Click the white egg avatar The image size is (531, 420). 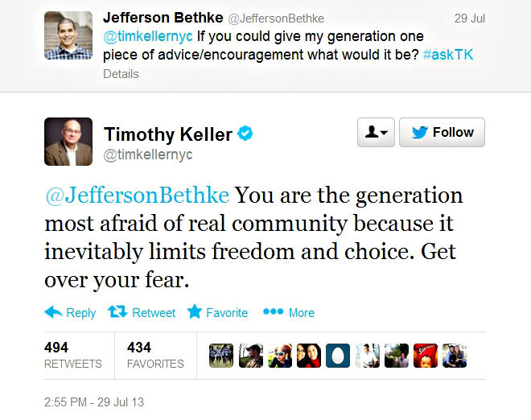338,356
